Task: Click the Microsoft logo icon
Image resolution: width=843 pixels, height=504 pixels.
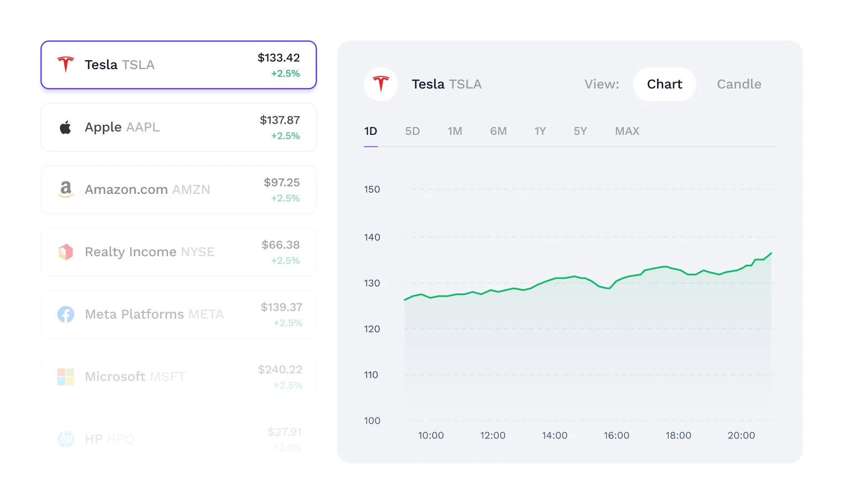Action: coord(66,376)
